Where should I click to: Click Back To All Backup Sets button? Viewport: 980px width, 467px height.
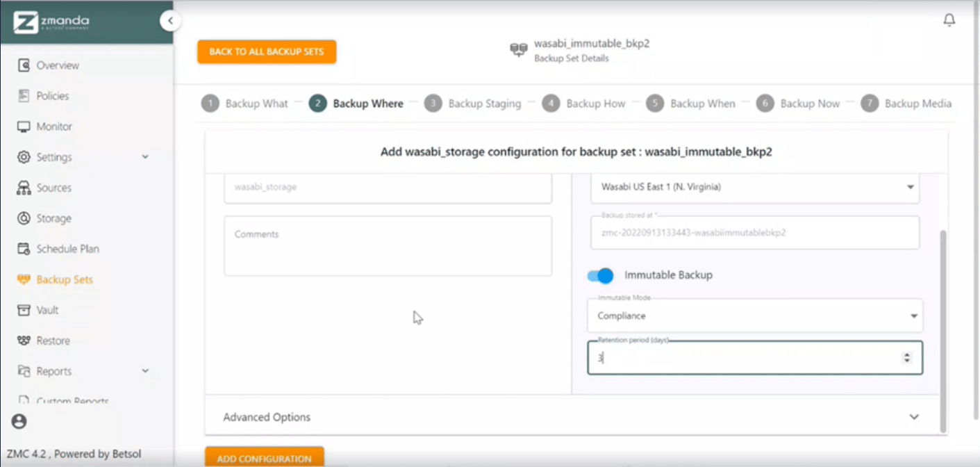pos(267,51)
